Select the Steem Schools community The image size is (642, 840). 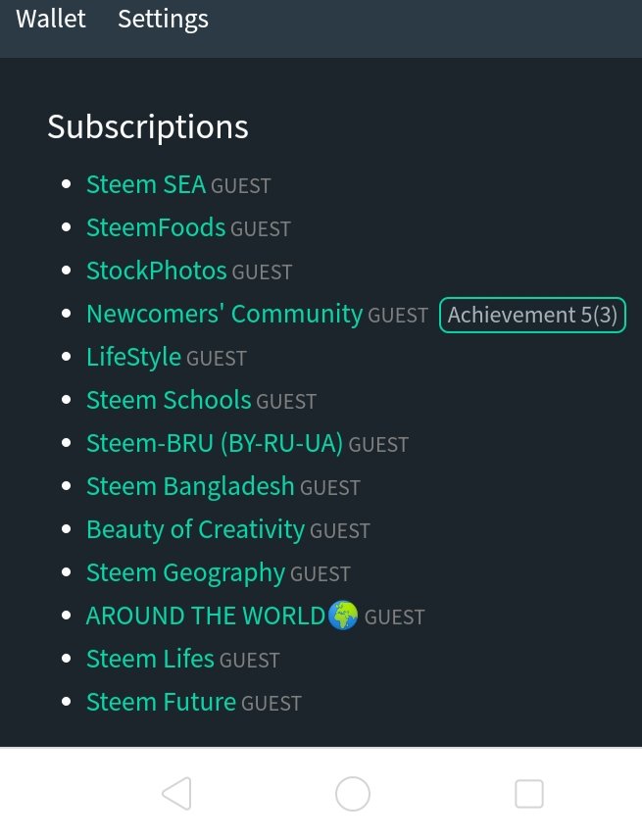click(x=169, y=401)
